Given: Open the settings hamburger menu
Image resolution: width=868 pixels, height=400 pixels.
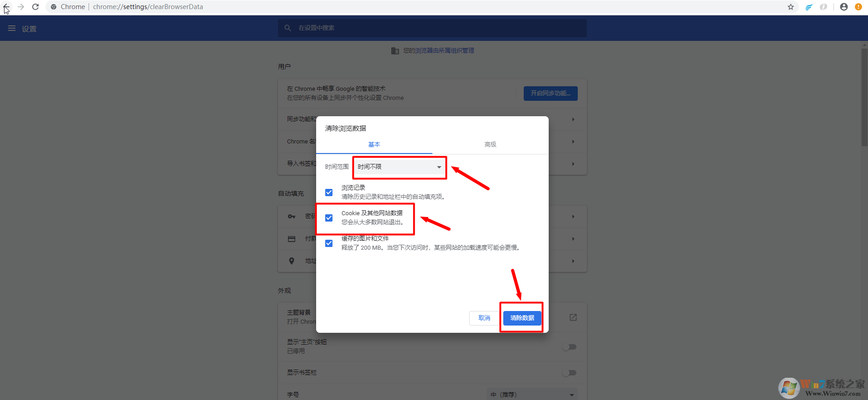Looking at the screenshot, I should (x=12, y=28).
